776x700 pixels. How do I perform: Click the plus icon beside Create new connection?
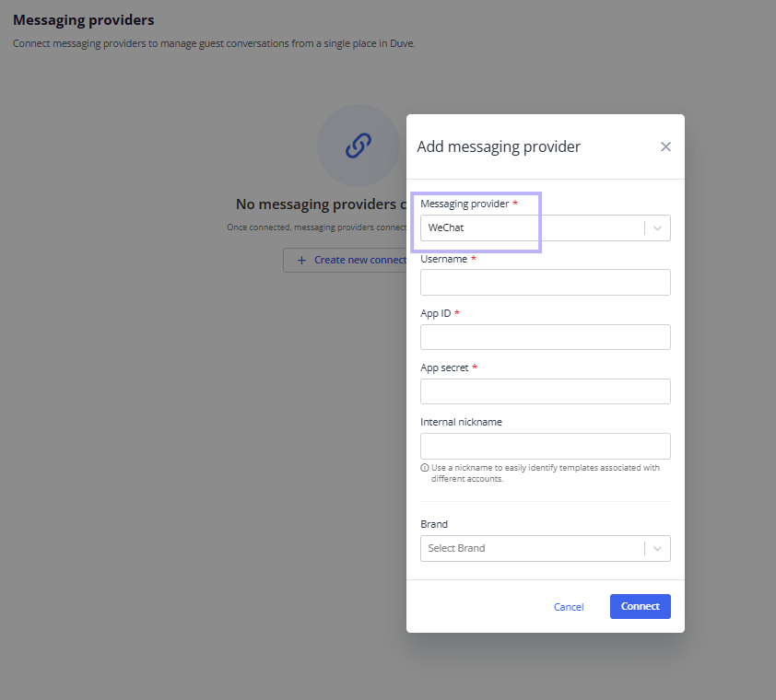(301, 261)
